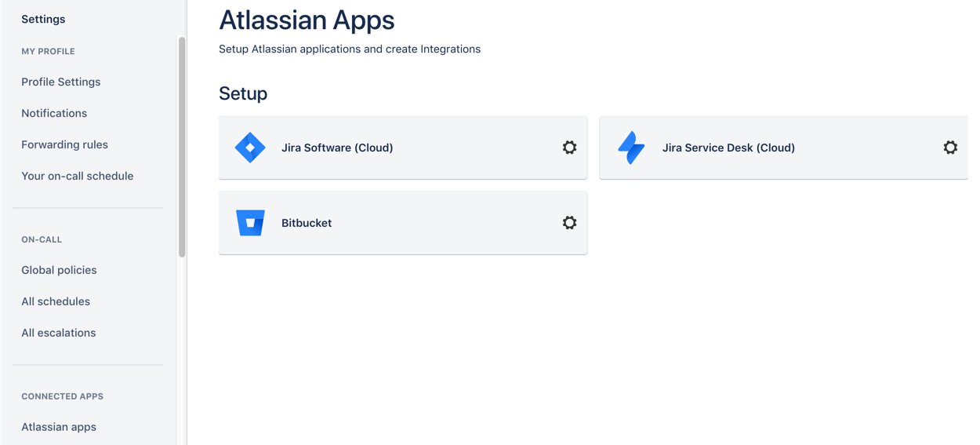Click the Setup section heading
Viewport: 980px width, 445px height.
click(x=243, y=93)
